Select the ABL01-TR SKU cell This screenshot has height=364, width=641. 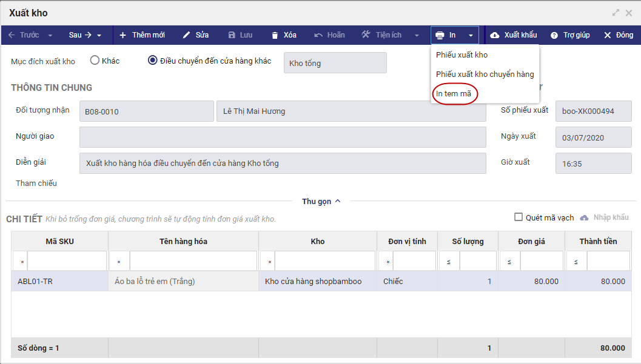[59, 281]
